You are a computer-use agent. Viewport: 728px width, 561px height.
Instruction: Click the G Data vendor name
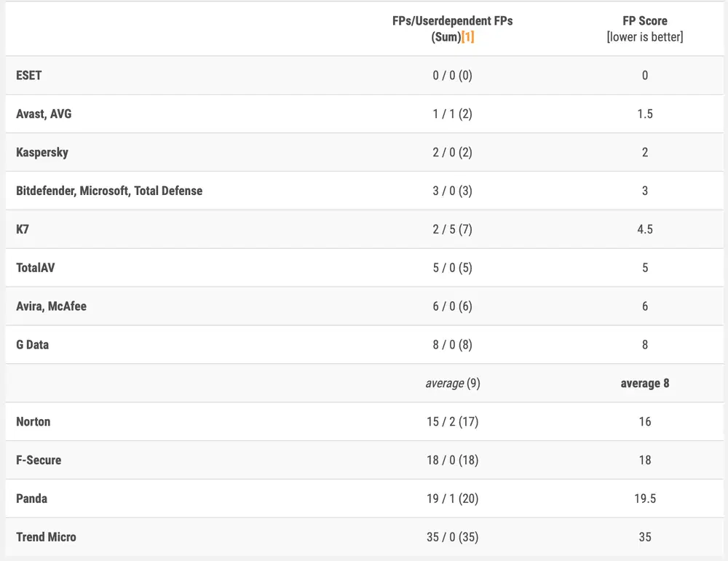(x=33, y=345)
